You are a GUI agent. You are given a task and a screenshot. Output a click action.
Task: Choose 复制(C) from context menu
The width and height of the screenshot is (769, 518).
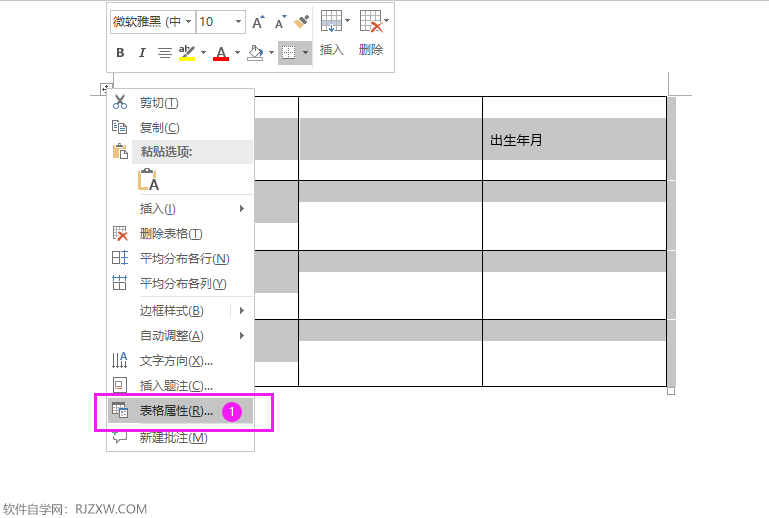(180, 128)
